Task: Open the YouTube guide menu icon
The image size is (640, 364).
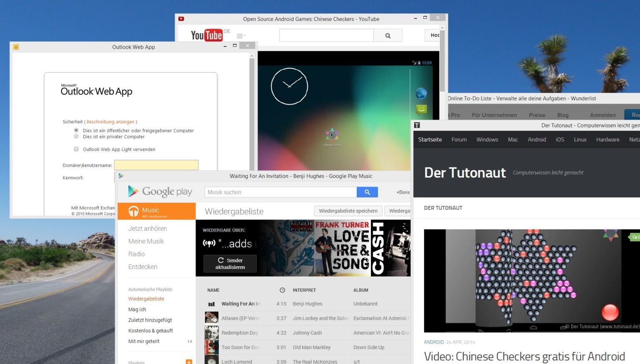Action: point(239,35)
